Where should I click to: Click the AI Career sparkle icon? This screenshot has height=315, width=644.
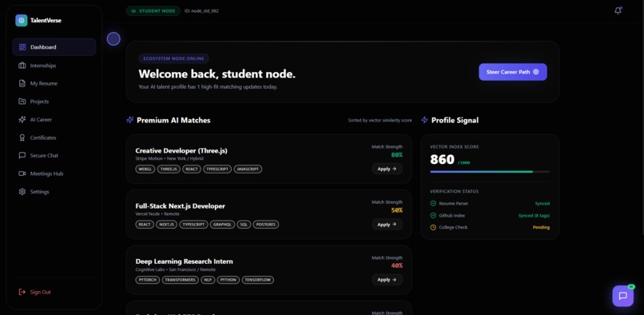[22, 120]
